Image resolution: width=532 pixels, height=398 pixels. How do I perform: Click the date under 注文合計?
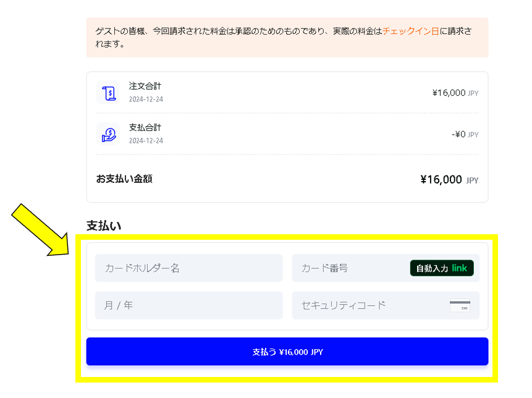click(146, 99)
